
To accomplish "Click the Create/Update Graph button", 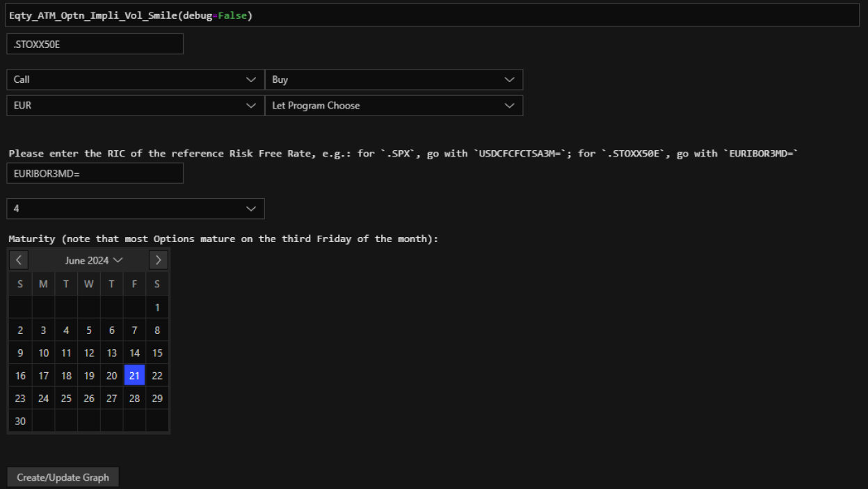I will (63, 477).
